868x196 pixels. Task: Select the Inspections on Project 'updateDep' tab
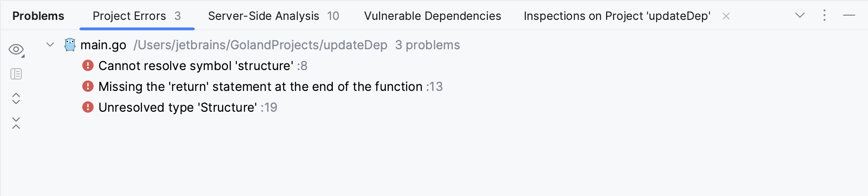616,16
